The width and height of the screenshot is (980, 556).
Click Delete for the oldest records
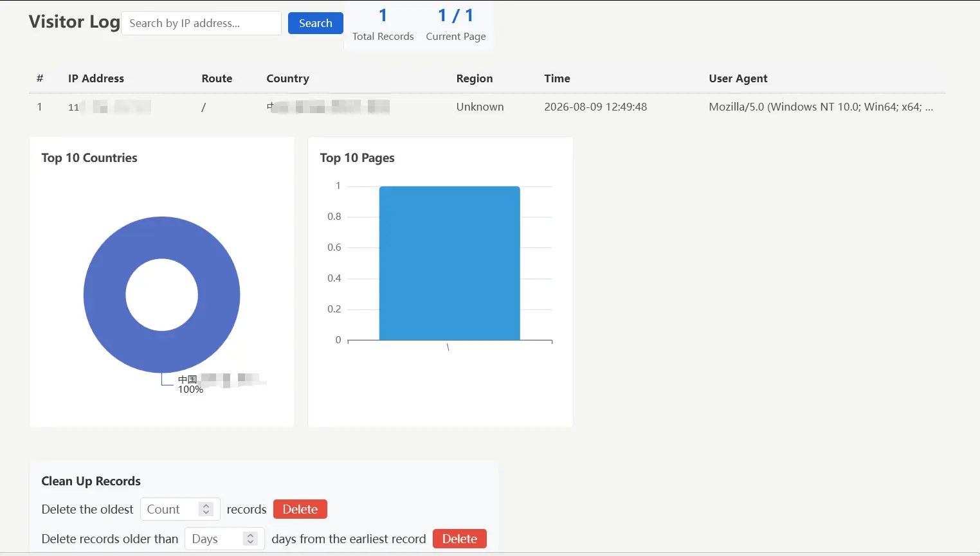coord(300,509)
